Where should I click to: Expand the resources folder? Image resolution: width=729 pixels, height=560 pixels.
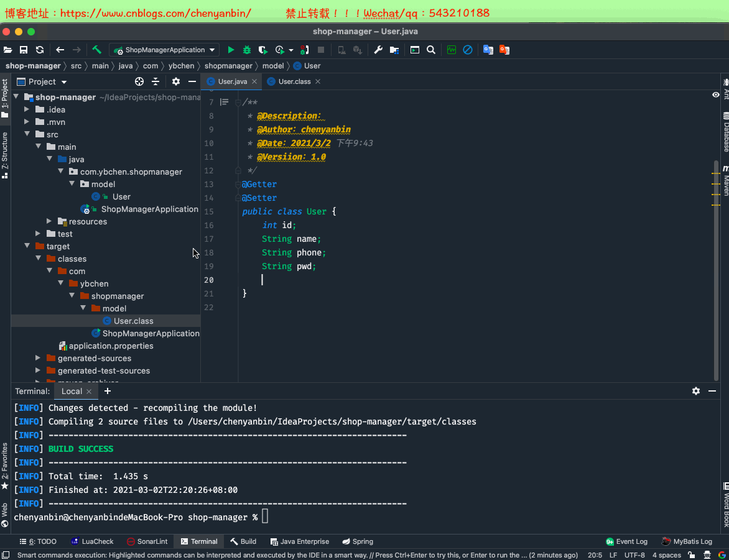[49, 221]
